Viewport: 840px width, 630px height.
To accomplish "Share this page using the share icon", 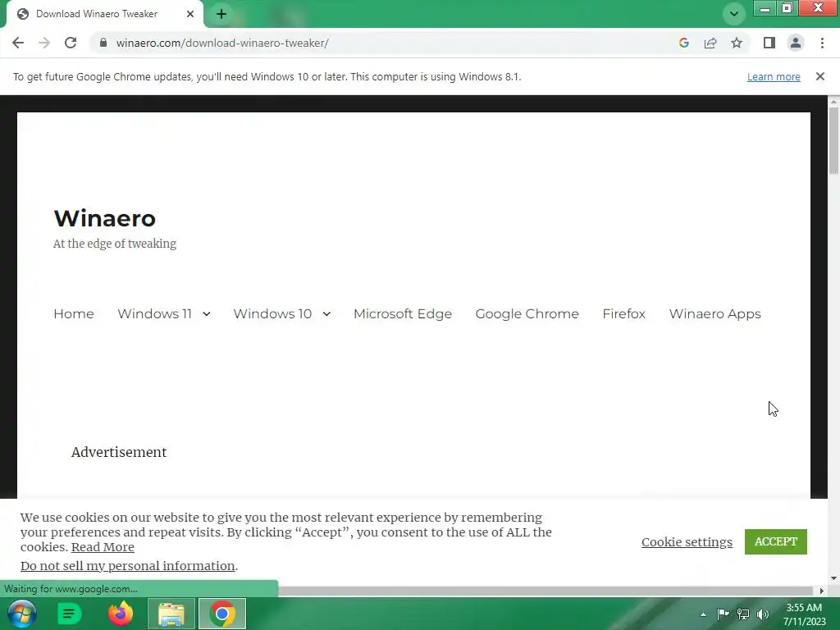I will (710, 43).
